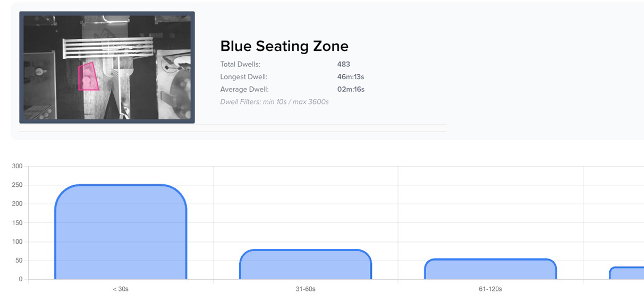Select the 46m:13s longest dwell value
The image size is (644, 302).
coord(351,77)
